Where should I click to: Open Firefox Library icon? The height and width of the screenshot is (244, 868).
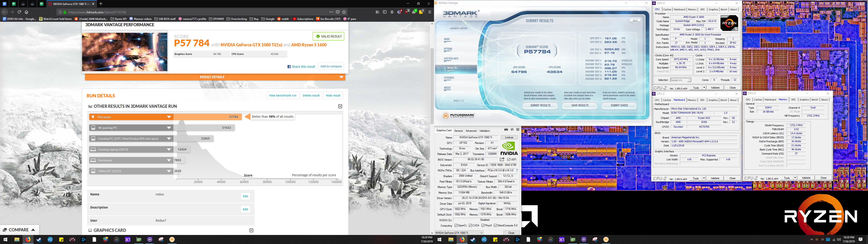click(x=377, y=12)
